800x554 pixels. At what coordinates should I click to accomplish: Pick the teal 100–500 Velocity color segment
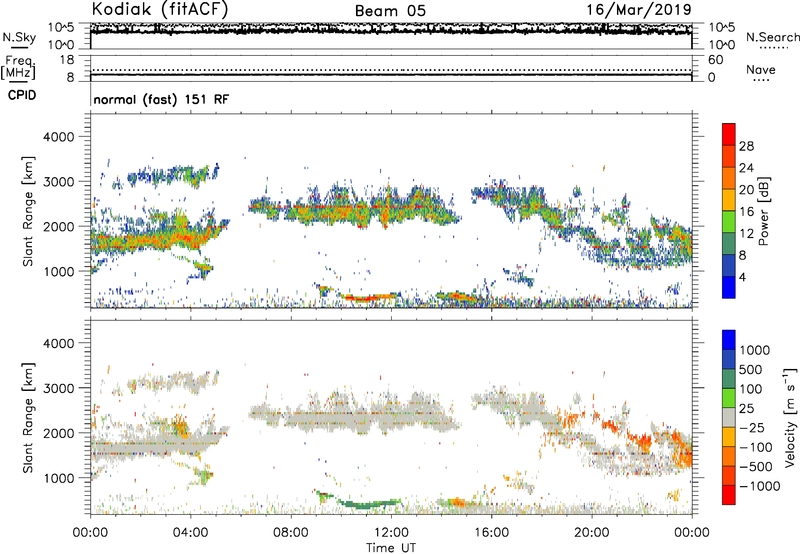point(729,379)
